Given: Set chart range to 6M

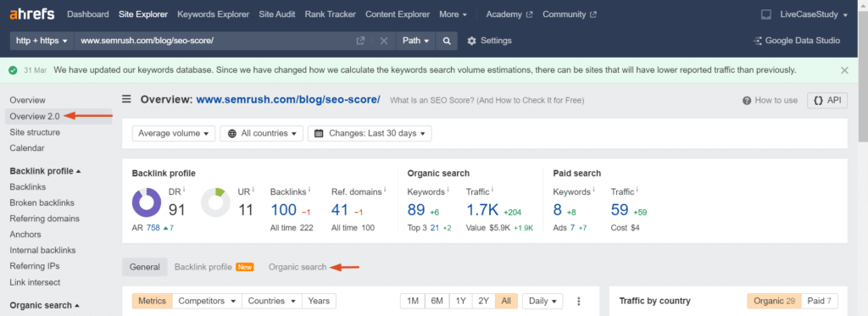Looking at the screenshot, I should pos(437,301).
